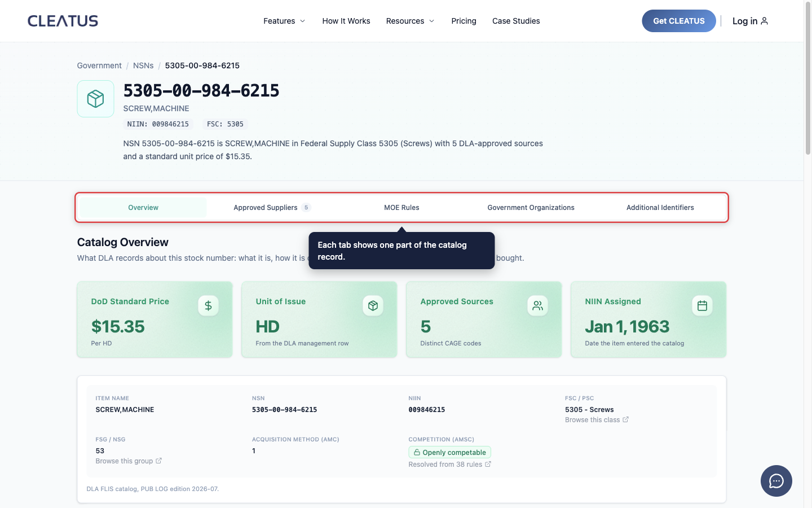Open the Browse this class link
812x508 pixels.
click(x=597, y=420)
